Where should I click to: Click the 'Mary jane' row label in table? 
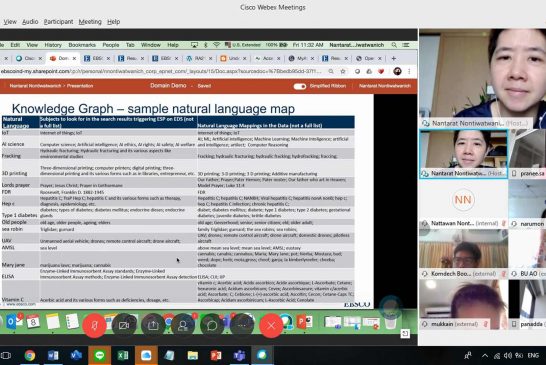(x=13, y=265)
